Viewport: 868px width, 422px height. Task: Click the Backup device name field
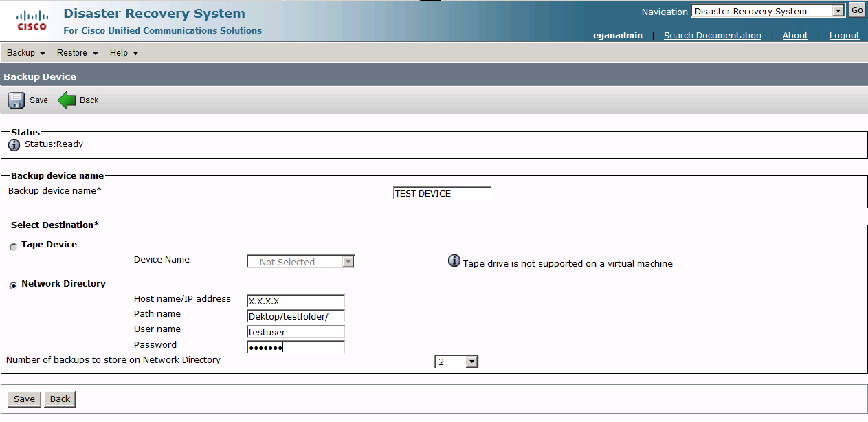(x=442, y=193)
